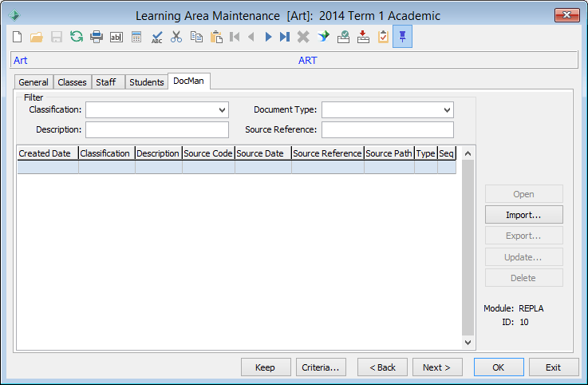This screenshot has height=385, width=588.
Task: Click the Source Reference column header
Action: pyautogui.click(x=328, y=153)
